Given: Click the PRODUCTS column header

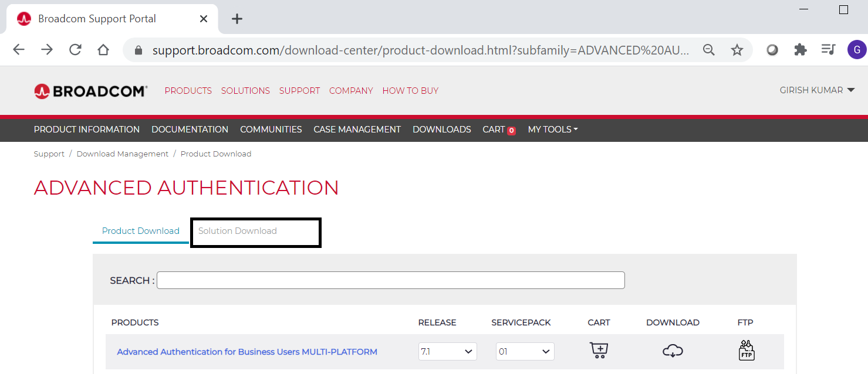Looking at the screenshot, I should [x=135, y=322].
